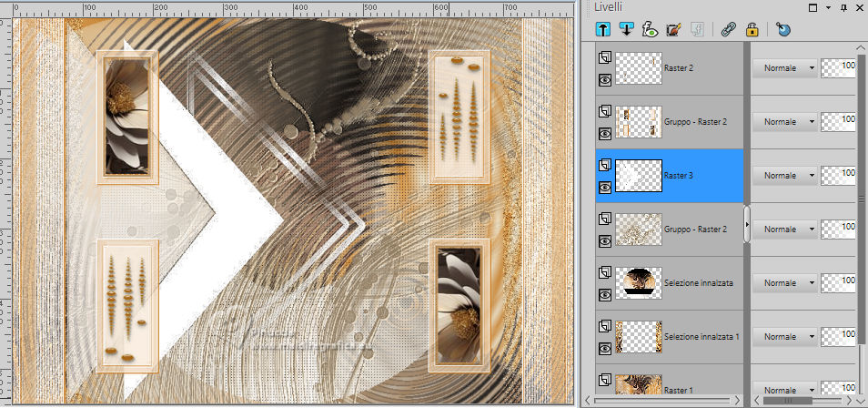
Task: Click the Raster 1 layer thumbnail
Action: coord(639,384)
